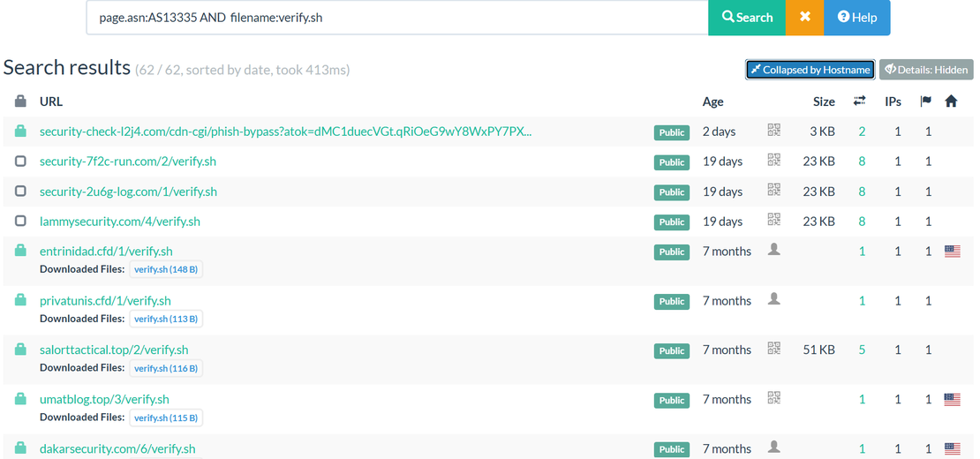Open umatblog.top/3/verify.sh result
Image resolution: width=980 pixels, height=459 pixels.
(104, 399)
